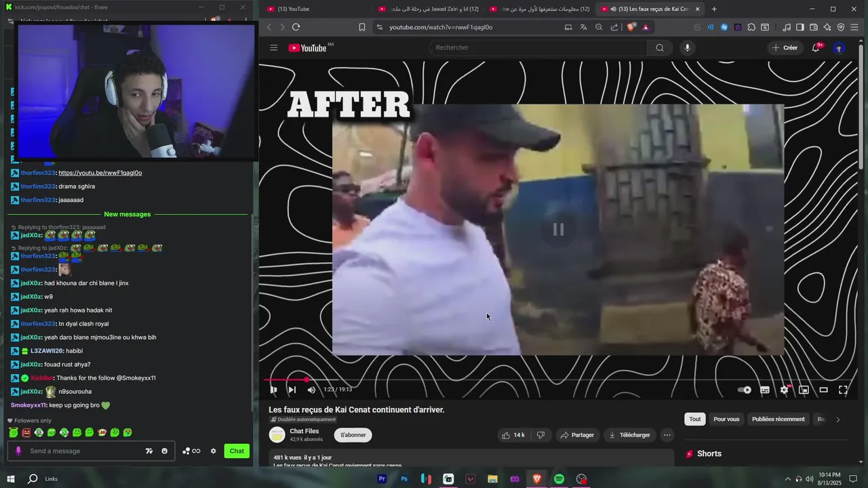Screen dimensions: 868x488
Task: Select the Tout filter chip
Action: click(x=695, y=420)
